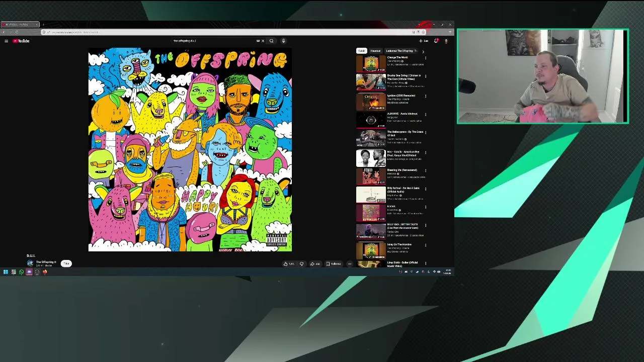
Task: Open options menu for The Hellacopters video
Action: (426, 132)
